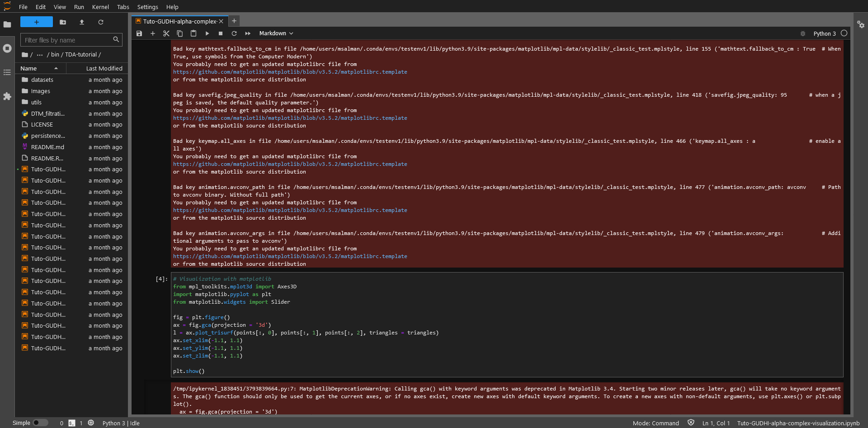The image size is (868, 428).
Task: Run the selected cell with the play icon
Action: [x=207, y=33]
